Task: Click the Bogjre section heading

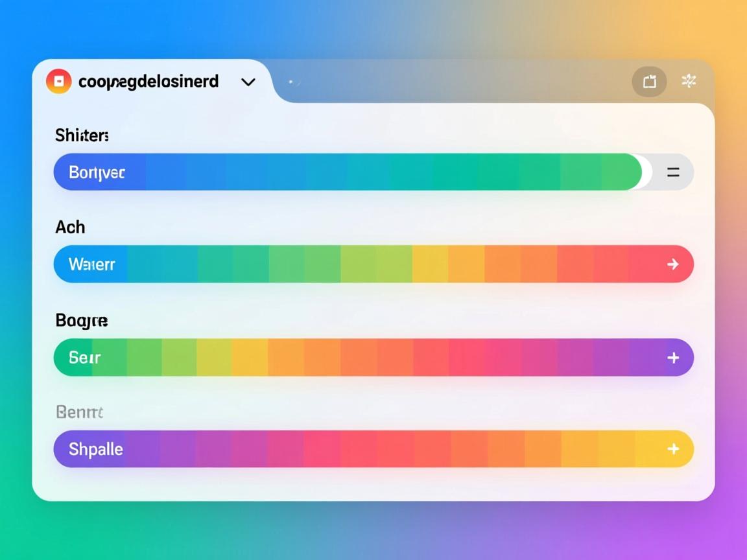Action: pyautogui.click(x=82, y=320)
